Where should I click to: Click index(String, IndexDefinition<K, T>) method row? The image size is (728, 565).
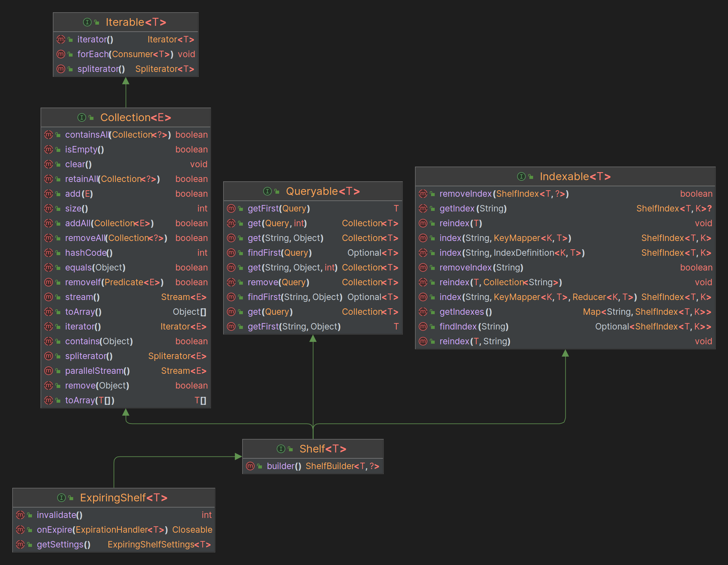565,253
